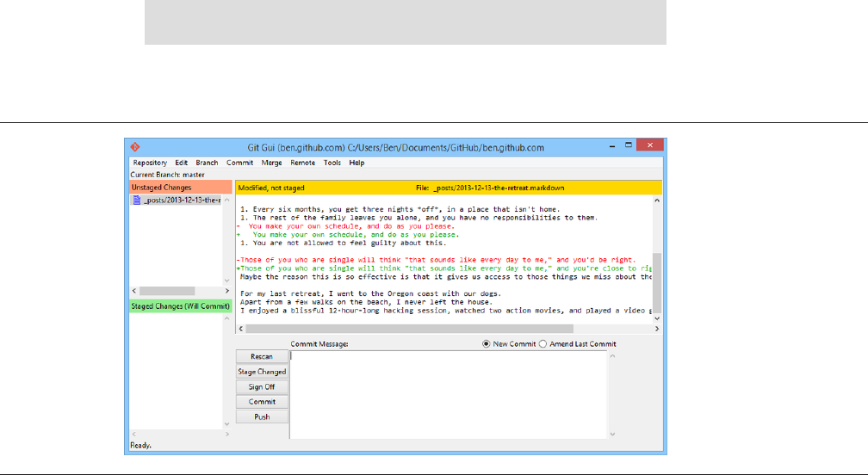Open the Tools menu
The image size is (868, 475).
[x=332, y=163]
